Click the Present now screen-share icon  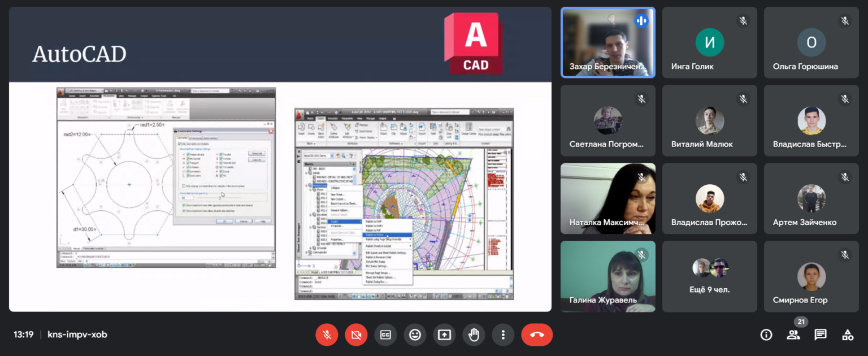coord(444,335)
